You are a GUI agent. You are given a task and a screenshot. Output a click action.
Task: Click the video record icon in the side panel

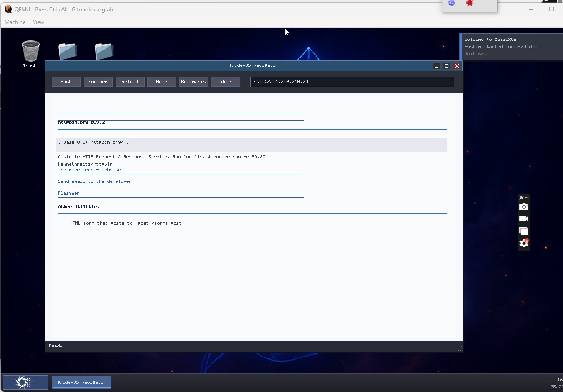coord(524,219)
